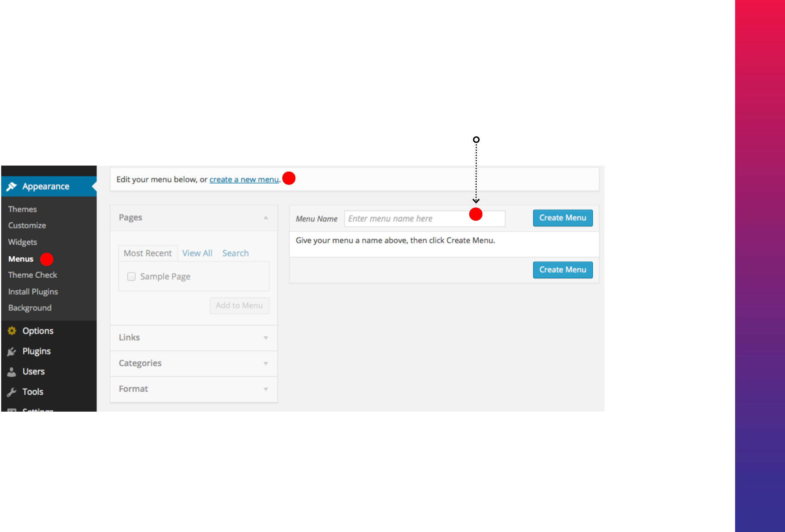This screenshot has height=532, width=785.
Task: Click the Options gear icon
Action: 12,331
